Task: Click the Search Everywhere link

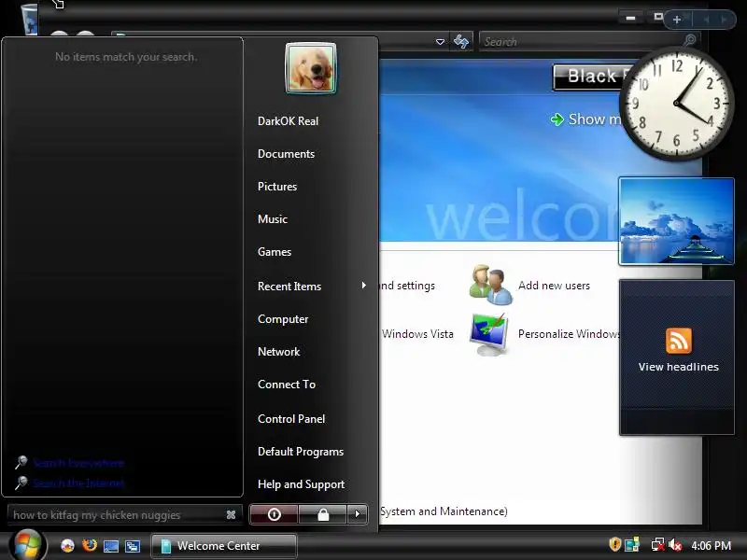Action: pos(78,462)
